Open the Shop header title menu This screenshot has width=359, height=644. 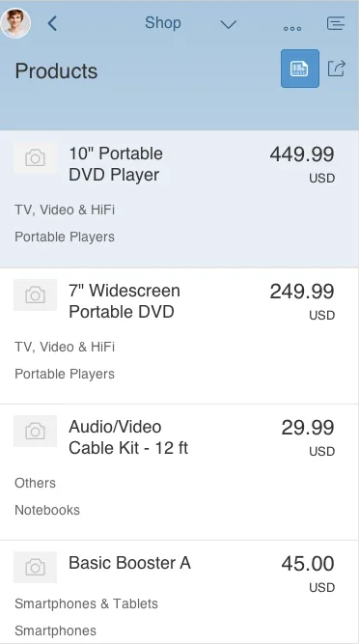[x=162, y=23]
